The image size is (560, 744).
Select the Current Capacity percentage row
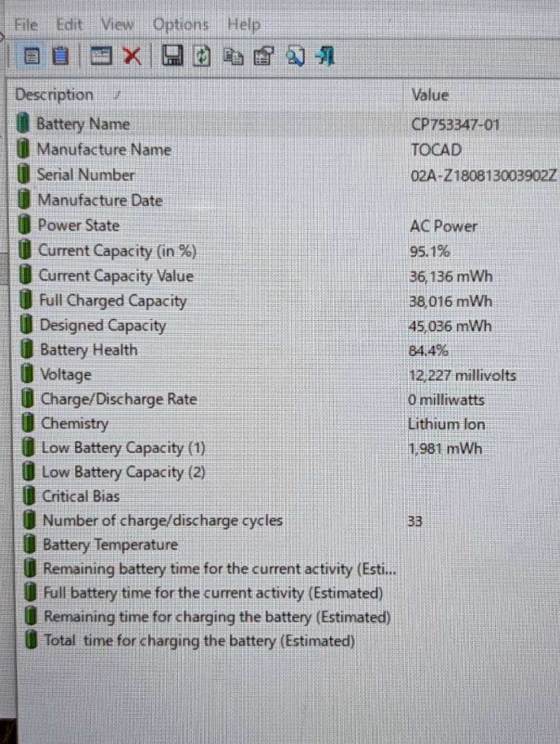click(x=117, y=251)
